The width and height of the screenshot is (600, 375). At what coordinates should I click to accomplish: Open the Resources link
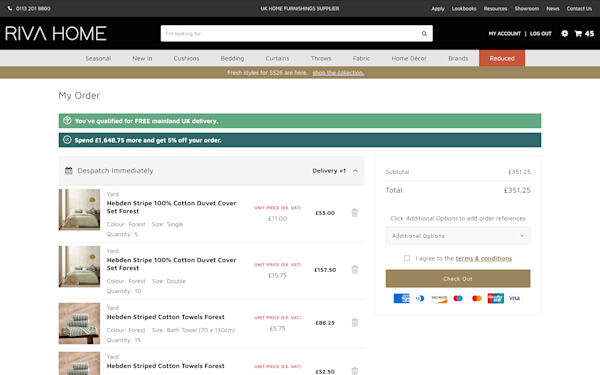point(495,8)
